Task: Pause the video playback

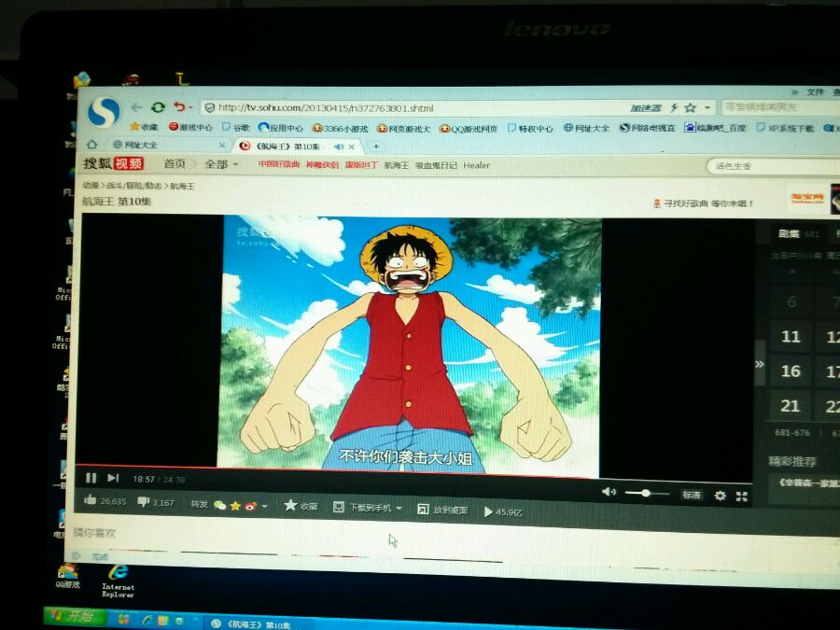Action: (x=91, y=478)
